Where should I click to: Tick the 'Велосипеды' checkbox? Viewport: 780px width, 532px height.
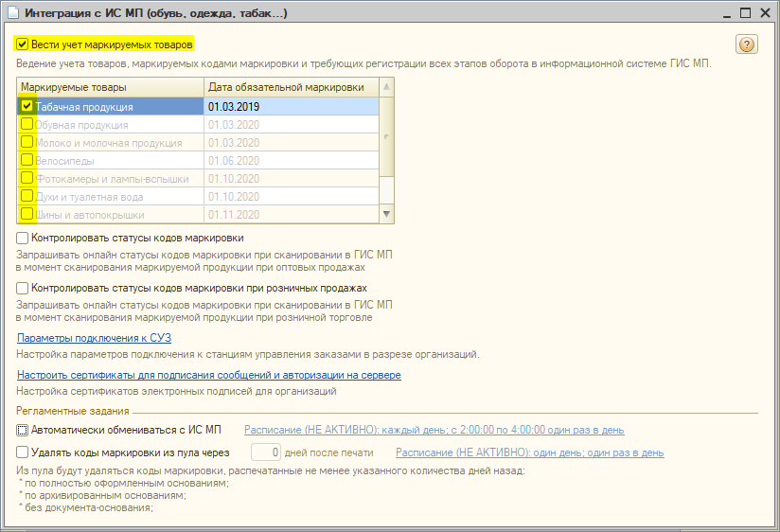[27, 160]
